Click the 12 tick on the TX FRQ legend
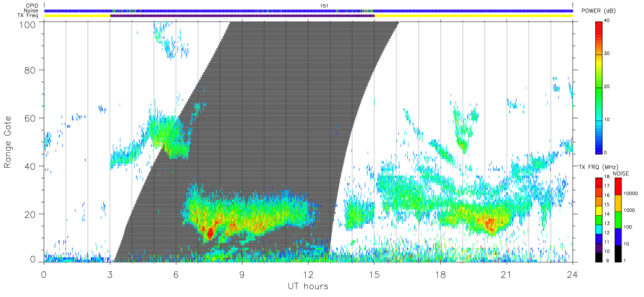The width and height of the screenshot is (644, 297). (607, 233)
